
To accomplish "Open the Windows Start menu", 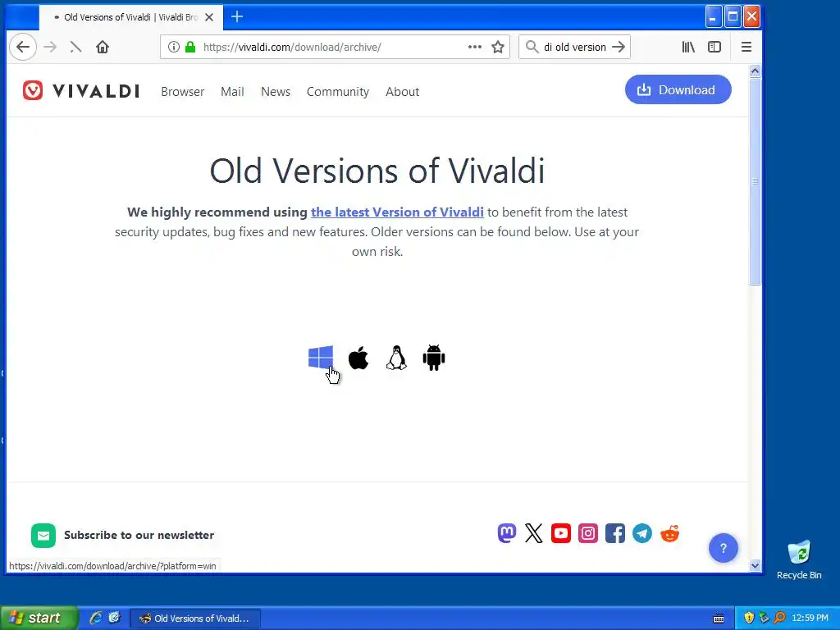I will click(38, 618).
